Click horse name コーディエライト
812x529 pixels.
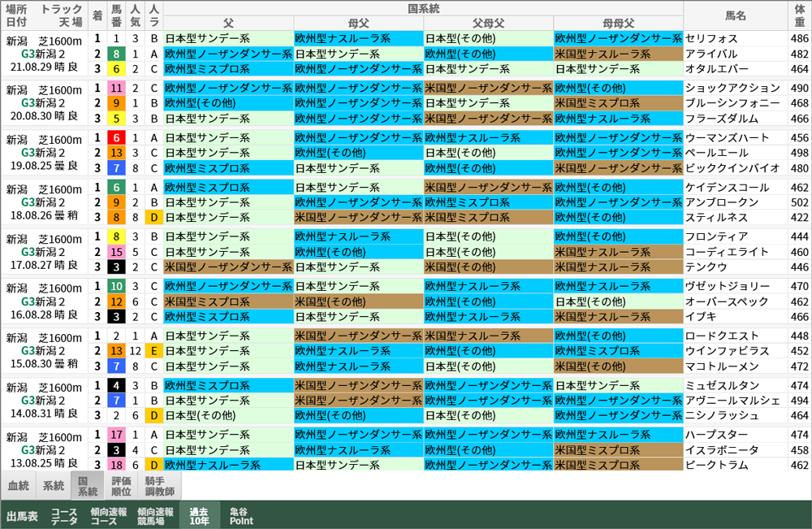coord(727,253)
